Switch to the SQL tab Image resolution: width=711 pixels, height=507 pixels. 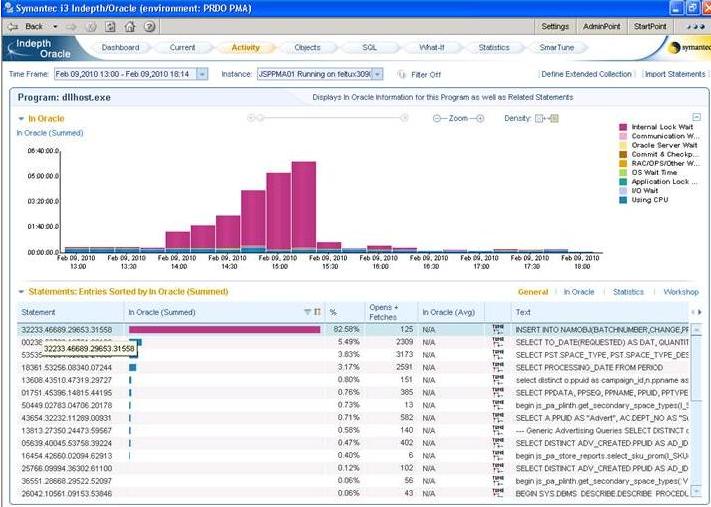pos(369,47)
